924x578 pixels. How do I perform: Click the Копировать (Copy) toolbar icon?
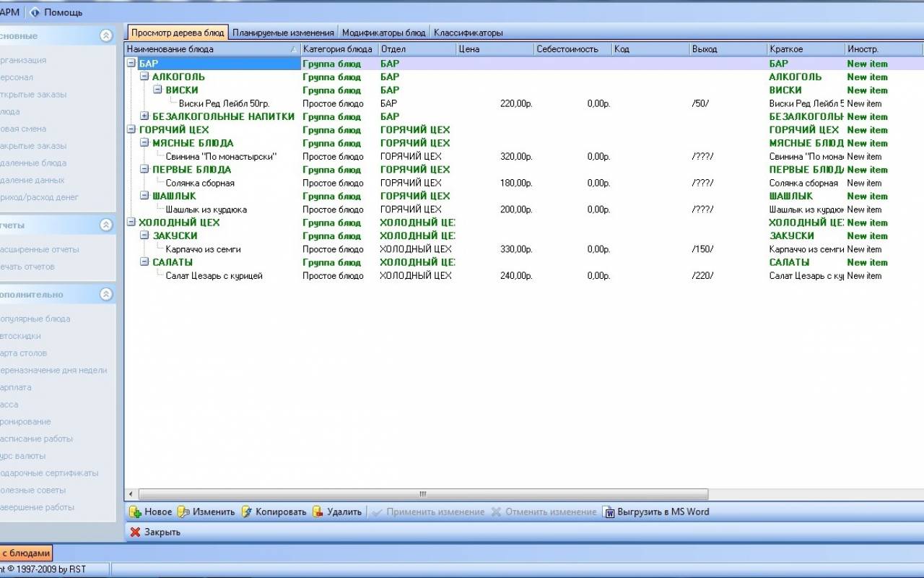(247, 512)
